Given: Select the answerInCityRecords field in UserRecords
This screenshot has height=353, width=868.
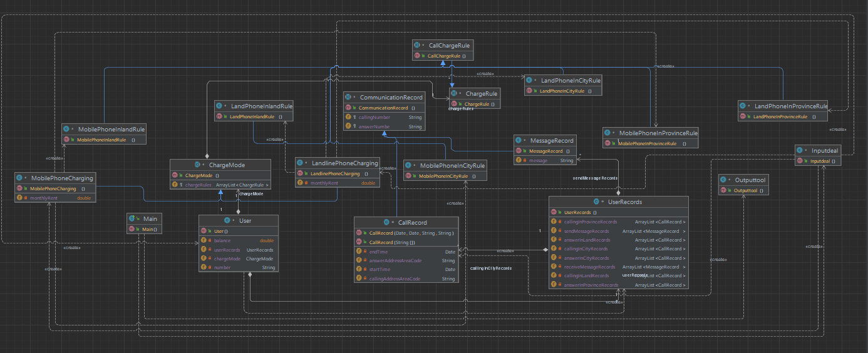Looking at the screenshot, I should tap(618, 258).
